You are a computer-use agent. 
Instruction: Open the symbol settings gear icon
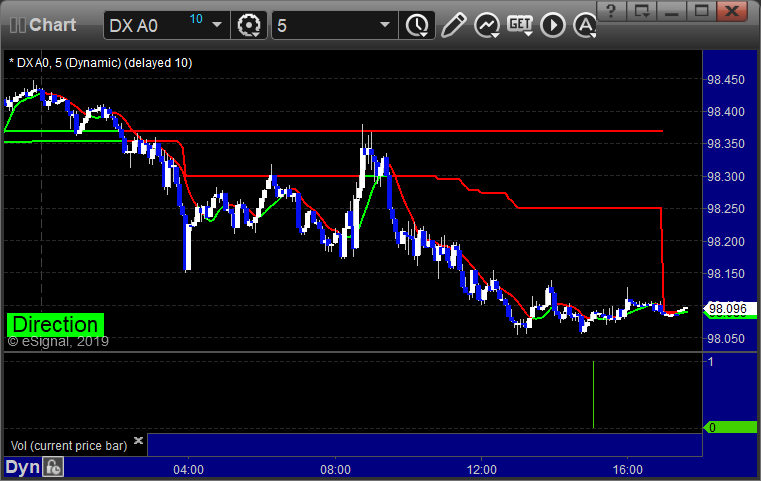[x=249, y=25]
